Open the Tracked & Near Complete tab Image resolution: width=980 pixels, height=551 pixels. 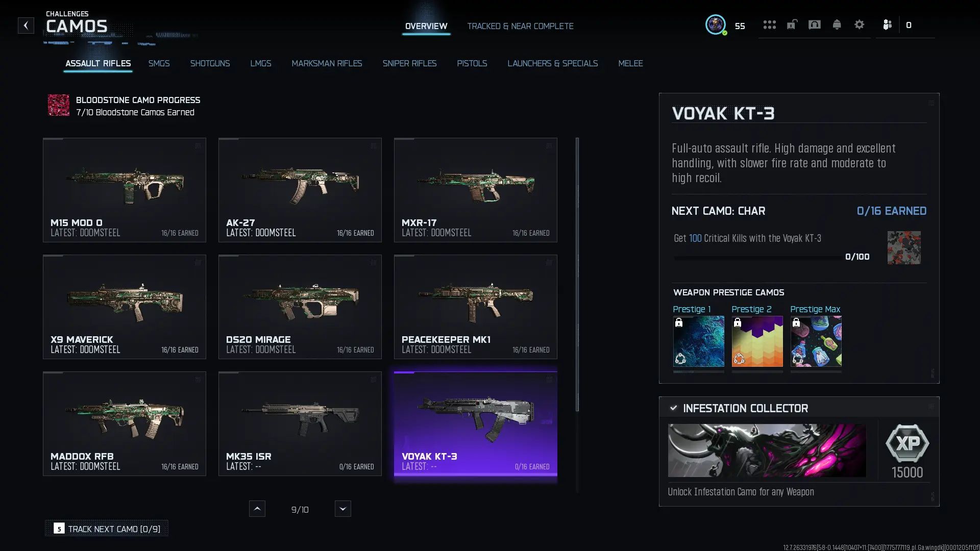520,26
